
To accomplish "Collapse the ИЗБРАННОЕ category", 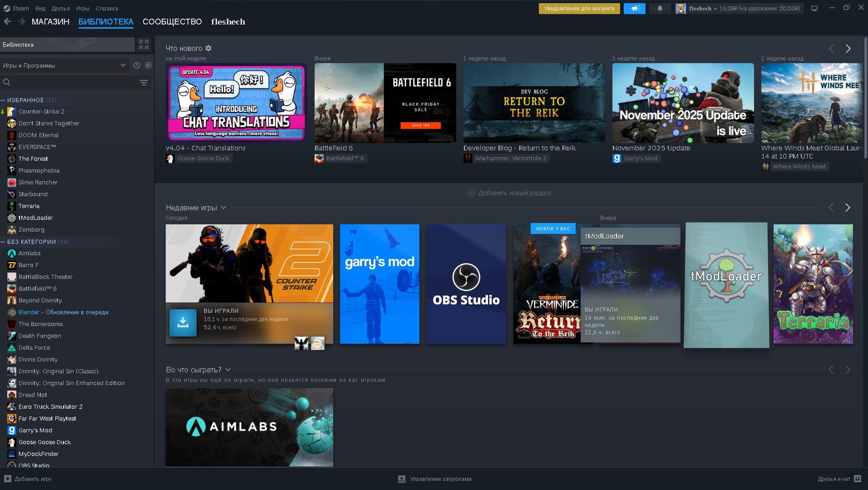I will click(x=3, y=100).
